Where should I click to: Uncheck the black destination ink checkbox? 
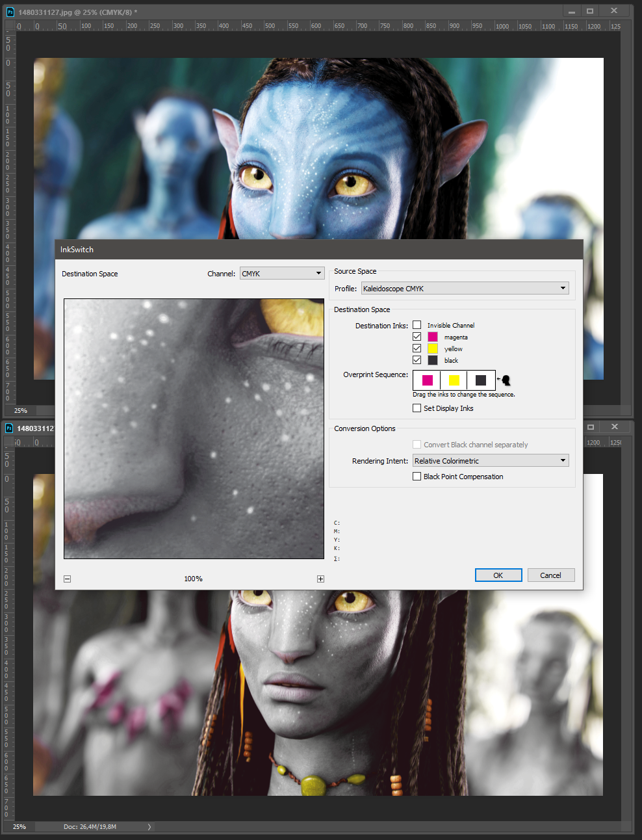click(417, 360)
